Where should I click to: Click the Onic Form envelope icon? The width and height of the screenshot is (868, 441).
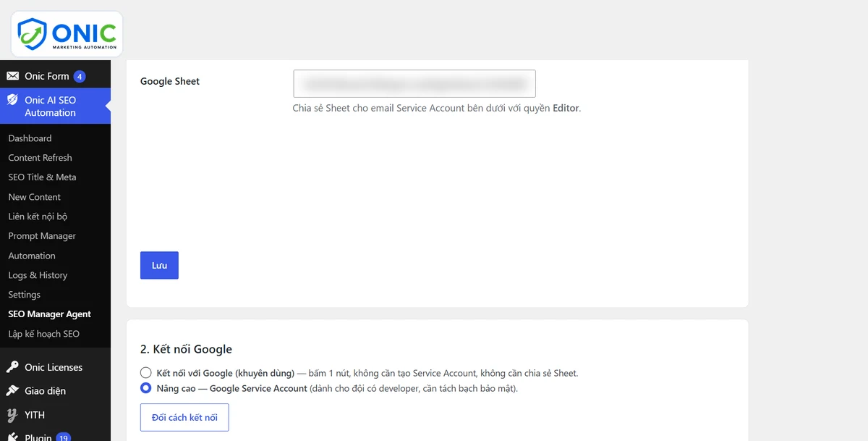coord(12,76)
